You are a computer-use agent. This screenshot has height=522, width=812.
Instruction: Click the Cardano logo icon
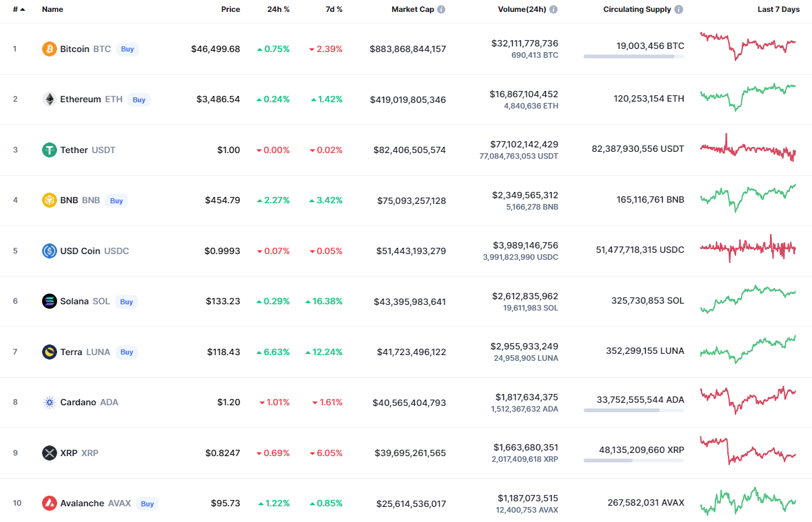click(x=50, y=402)
